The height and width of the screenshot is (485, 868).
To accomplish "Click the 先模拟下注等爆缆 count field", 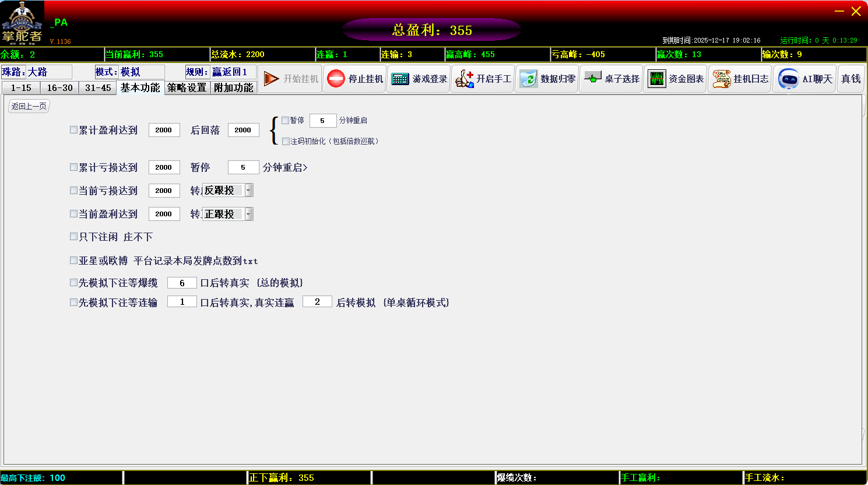I will (x=182, y=283).
